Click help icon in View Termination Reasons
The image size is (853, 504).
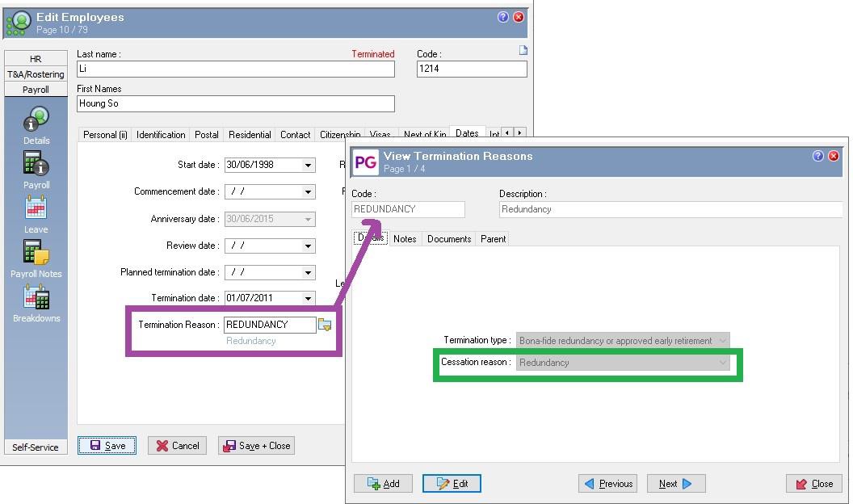pos(818,156)
